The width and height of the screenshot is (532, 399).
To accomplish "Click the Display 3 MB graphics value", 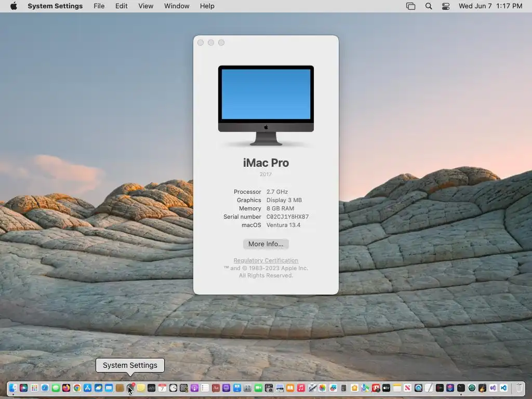I will (x=284, y=200).
